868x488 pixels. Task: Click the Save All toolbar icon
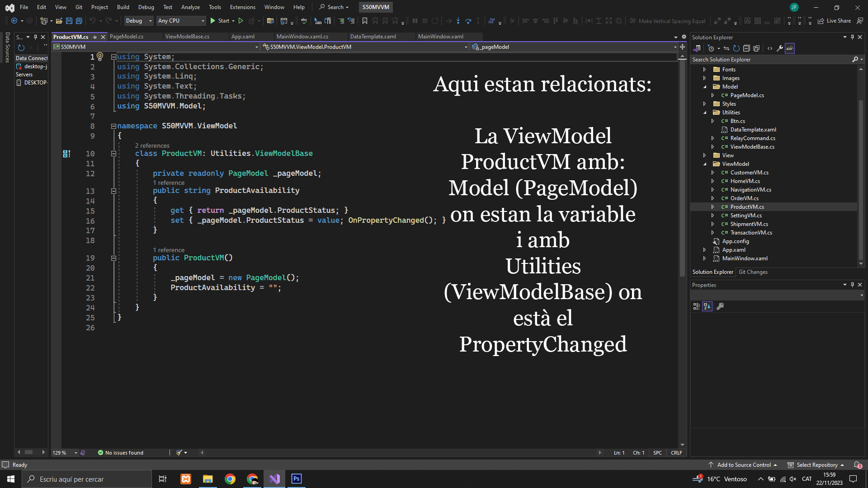79,21
